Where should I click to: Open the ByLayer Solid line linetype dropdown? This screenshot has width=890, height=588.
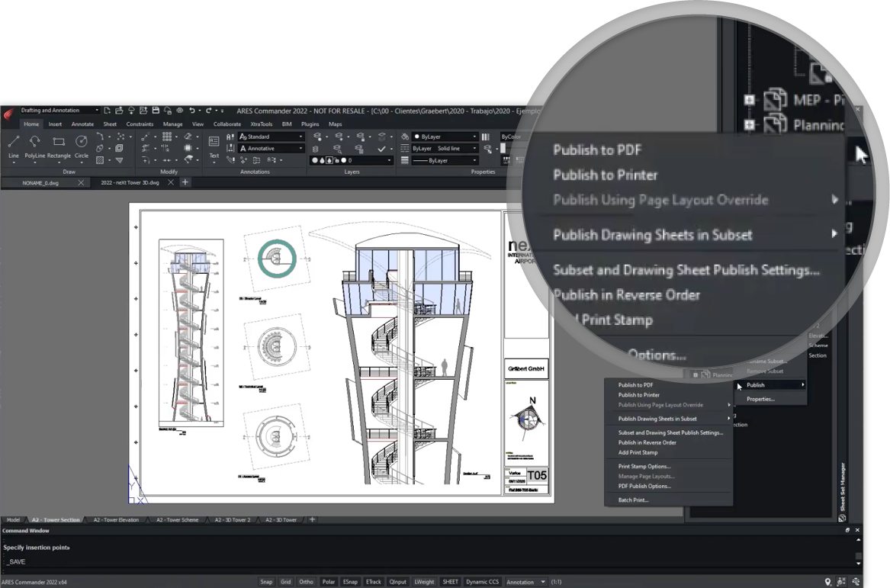point(445,149)
